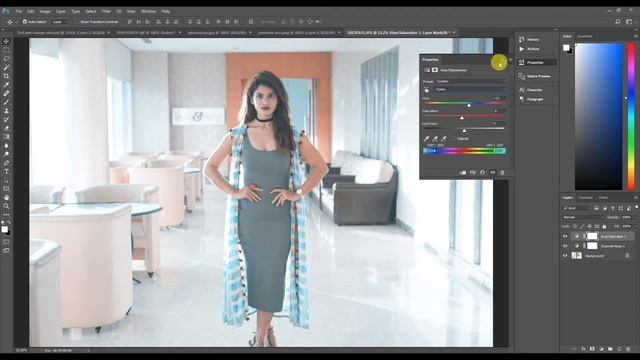
Task: Toggle the Auto-Select checkbox
Action: point(25,22)
